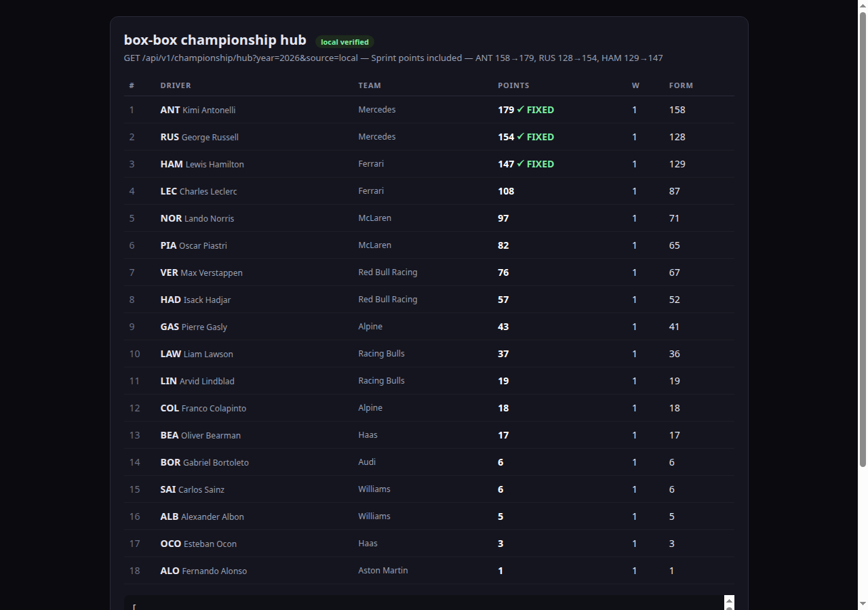Click Red Bull Racing in Verstappen's row
The width and height of the screenshot is (868, 610).
(388, 272)
